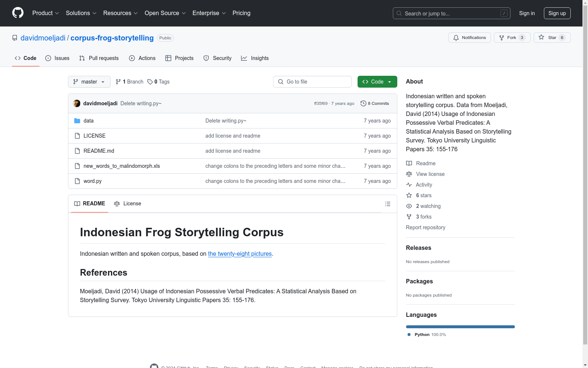
Task: Switch to the Issues tab
Action: 57,58
